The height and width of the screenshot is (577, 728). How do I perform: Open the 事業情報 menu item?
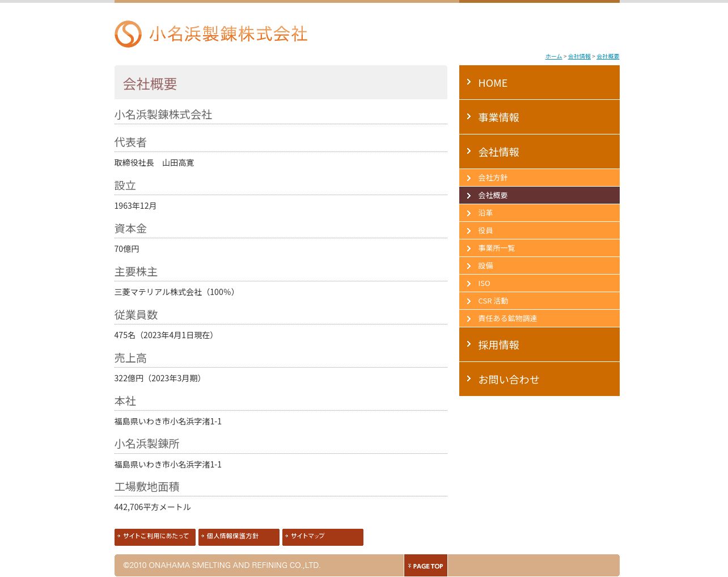coord(539,117)
